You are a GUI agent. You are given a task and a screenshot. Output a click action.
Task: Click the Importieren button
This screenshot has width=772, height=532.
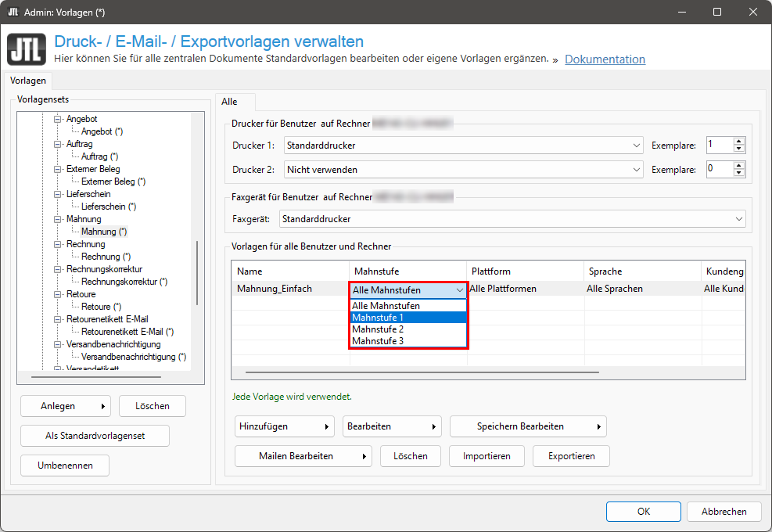tap(487, 456)
